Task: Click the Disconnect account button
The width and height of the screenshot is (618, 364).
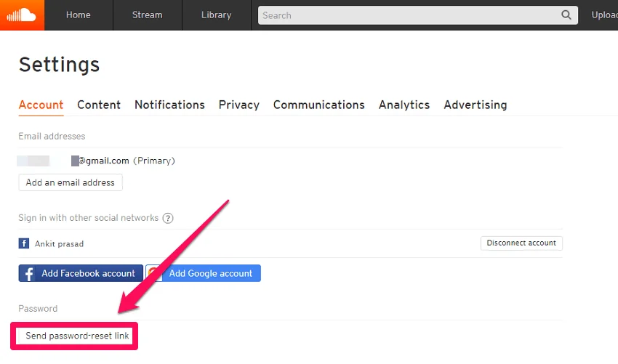Action: pyautogui.click(x=521, y=243)
